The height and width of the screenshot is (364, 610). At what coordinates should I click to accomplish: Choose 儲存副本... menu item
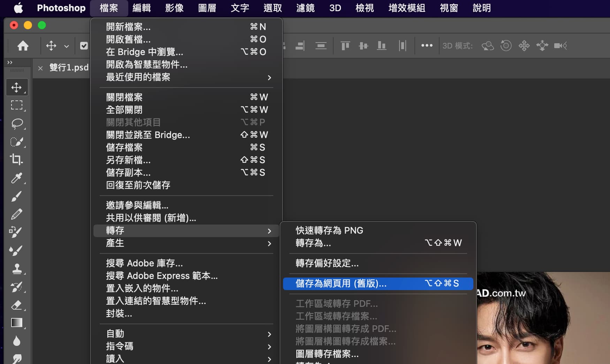click(186, 173)
